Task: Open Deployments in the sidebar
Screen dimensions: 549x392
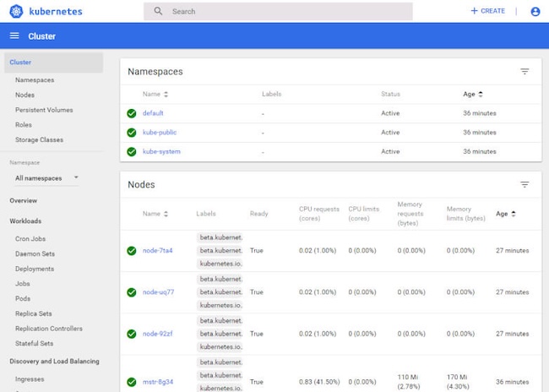Action: pos(35,269)
